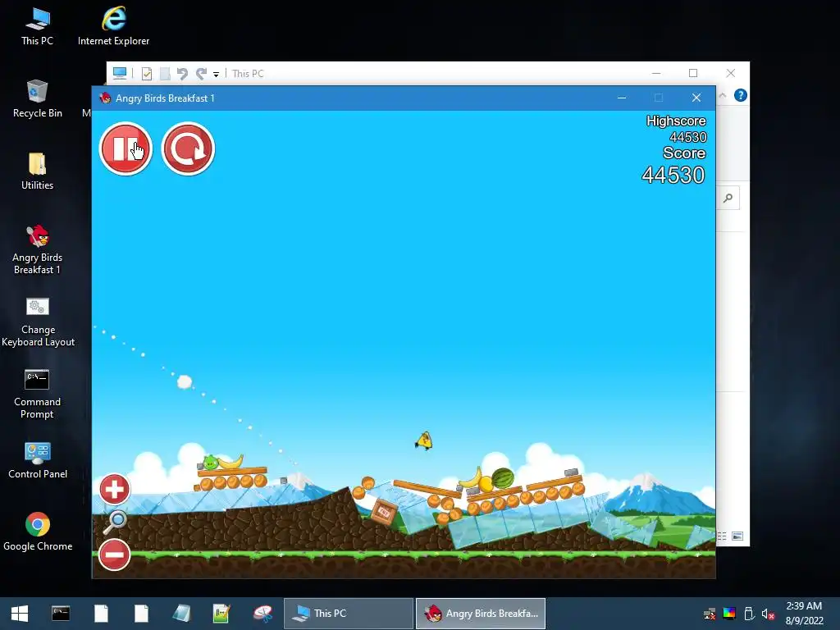The height and width of the screenshot is (630, 840).
Task: Restart the level with the circular arrow button
Action: click(188, 148)
